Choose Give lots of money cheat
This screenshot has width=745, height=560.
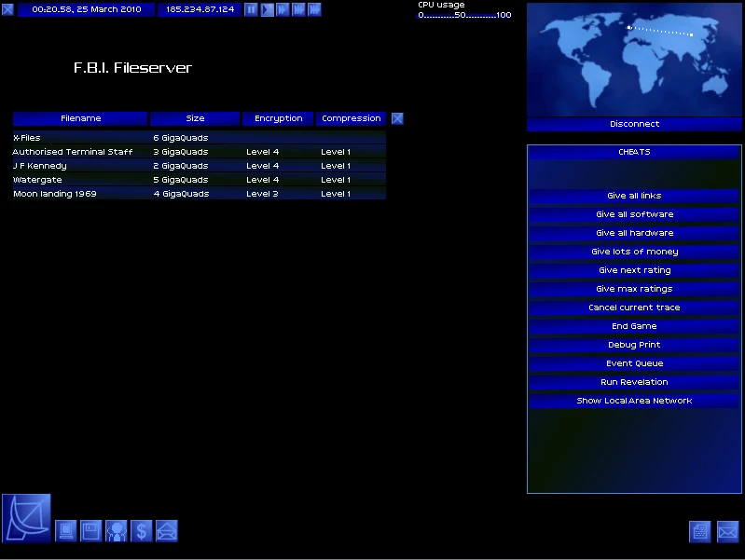tap(634, 252)
